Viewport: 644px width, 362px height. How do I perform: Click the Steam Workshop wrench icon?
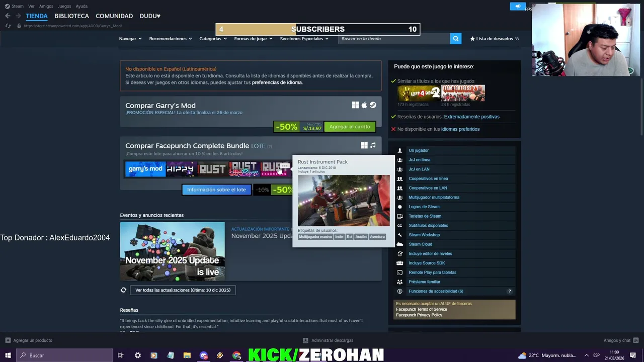click(400, 235)
